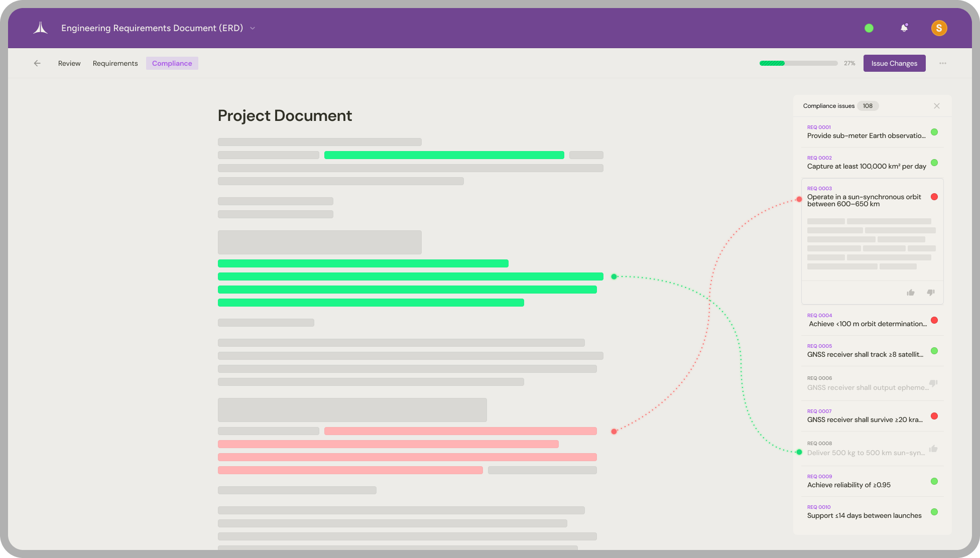The image size is (980, 558).
Task: Click green status dot on REQ 0001
Action: (x=934, y=132)
